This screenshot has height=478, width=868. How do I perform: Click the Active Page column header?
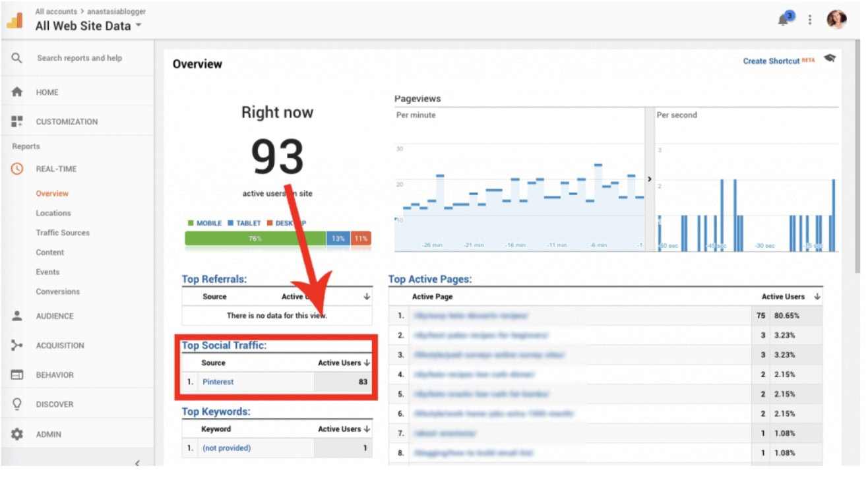point(433,297)
